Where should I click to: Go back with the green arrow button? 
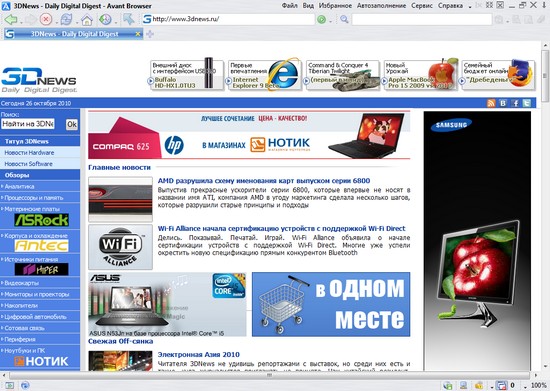tap(11, 19)
